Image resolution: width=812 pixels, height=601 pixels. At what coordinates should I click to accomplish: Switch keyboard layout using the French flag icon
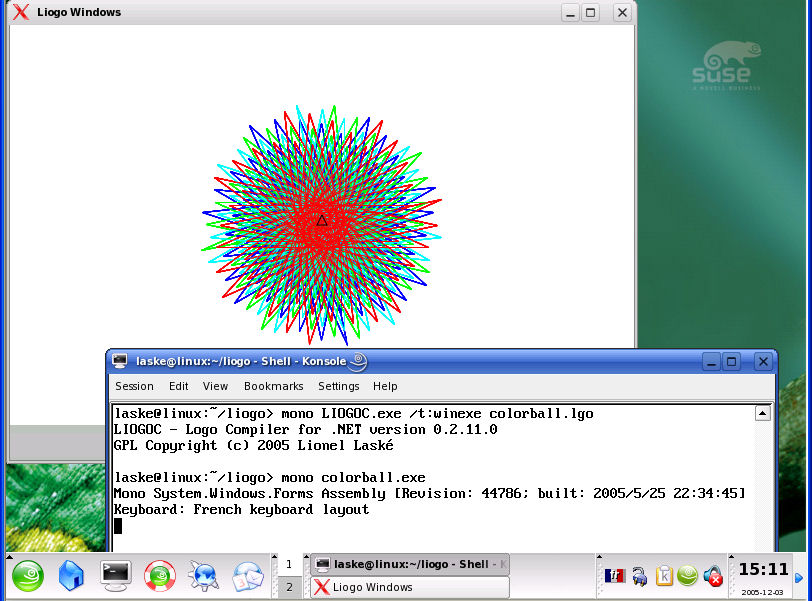click(615, 575)
